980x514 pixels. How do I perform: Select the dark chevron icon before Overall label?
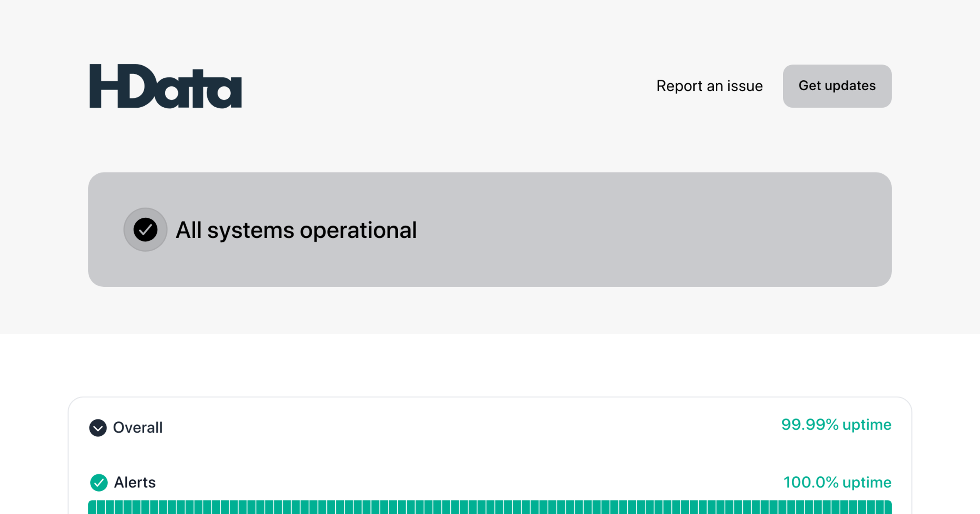[98, 428]
